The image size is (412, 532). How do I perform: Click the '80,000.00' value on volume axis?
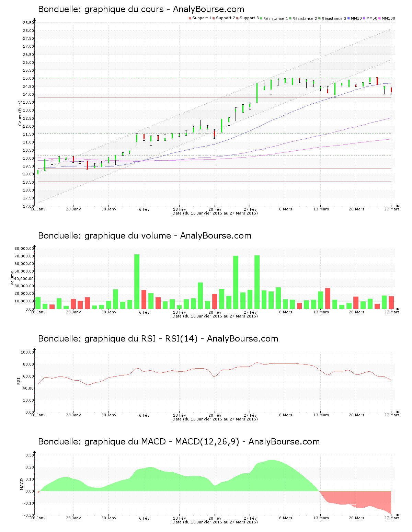24,248
